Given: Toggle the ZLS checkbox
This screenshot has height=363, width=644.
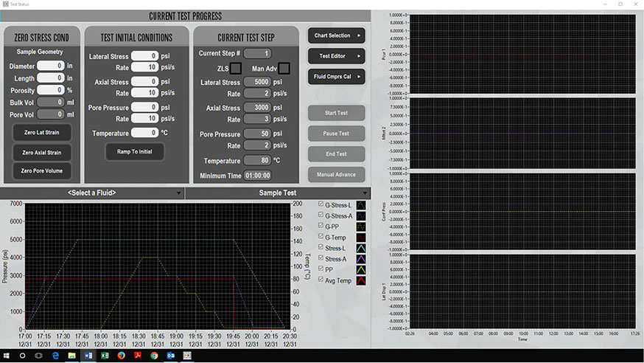Looking at the screenshot, I should (x=236, y=68).
